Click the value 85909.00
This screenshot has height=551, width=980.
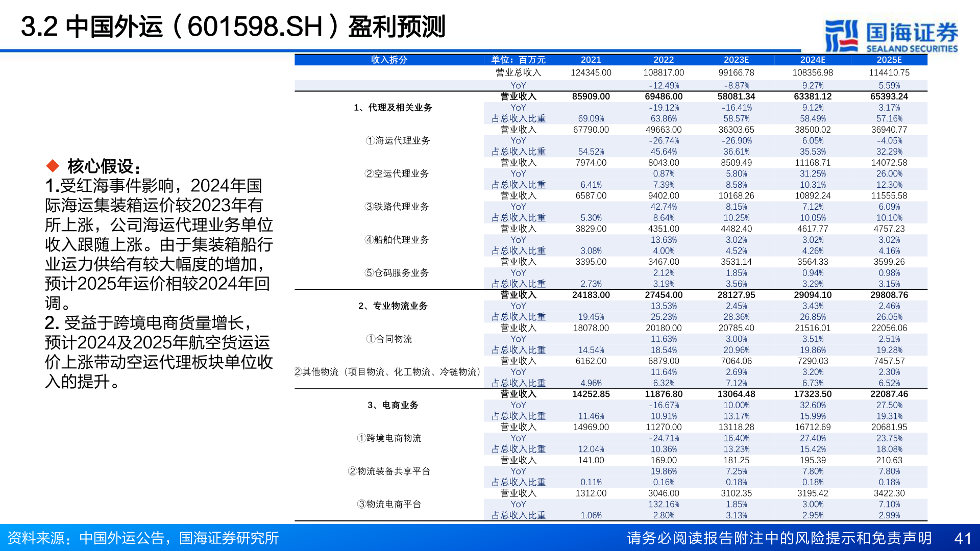tap(591, 96)
